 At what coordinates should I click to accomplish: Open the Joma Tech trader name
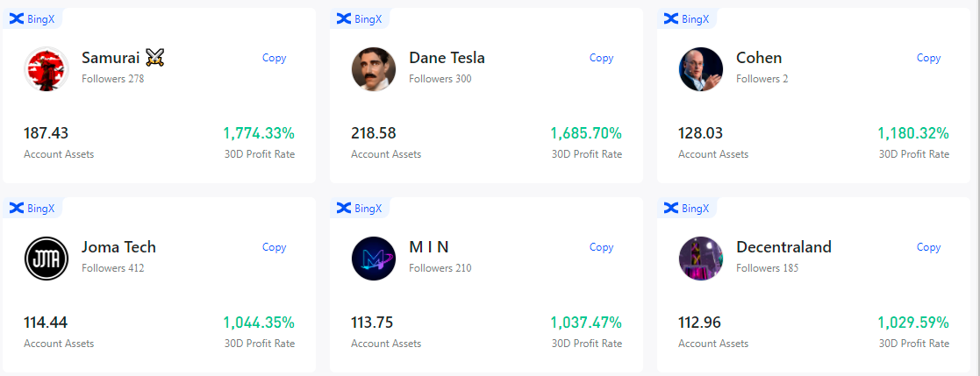tap(118, 246)
